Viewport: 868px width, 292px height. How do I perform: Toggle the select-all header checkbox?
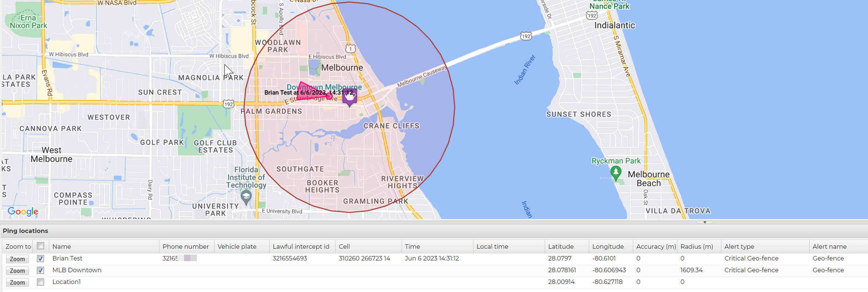40,246
